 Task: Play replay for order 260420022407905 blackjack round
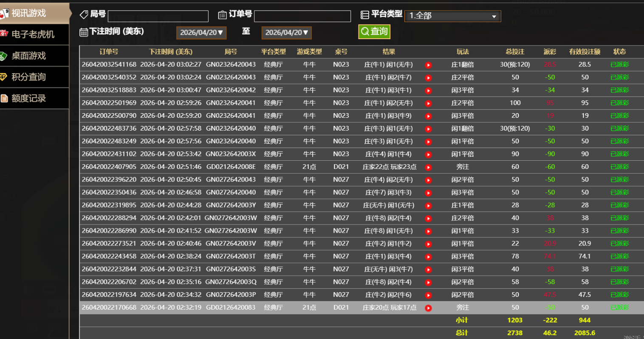click(428, 168)
